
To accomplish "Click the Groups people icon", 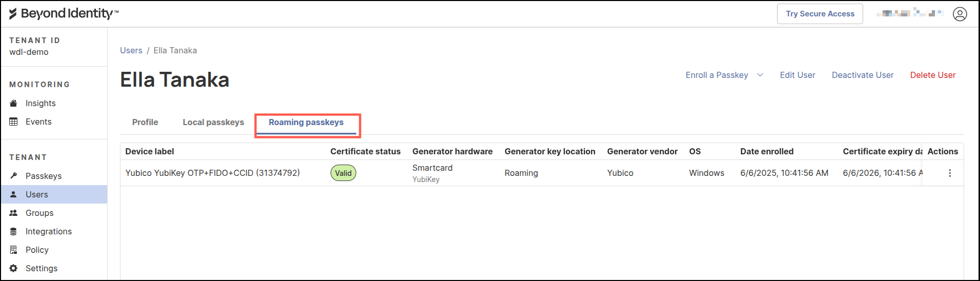I will pos(13,213).
